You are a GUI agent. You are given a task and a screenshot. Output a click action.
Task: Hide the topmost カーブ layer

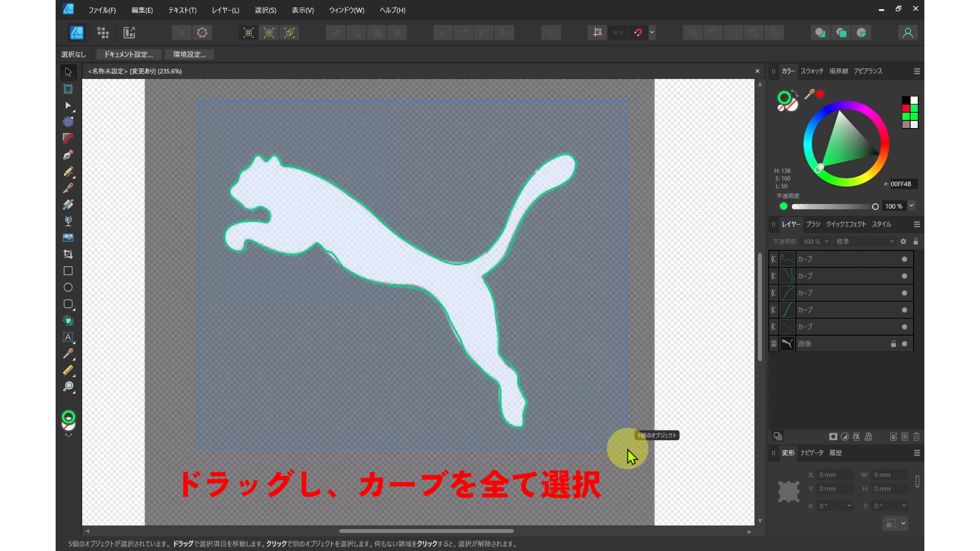pyautogui.click(x=904, y=259)
